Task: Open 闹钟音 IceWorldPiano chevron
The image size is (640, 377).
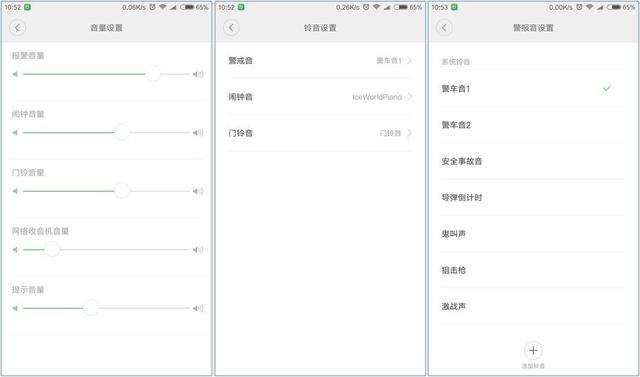Action: tap(410, 97)
